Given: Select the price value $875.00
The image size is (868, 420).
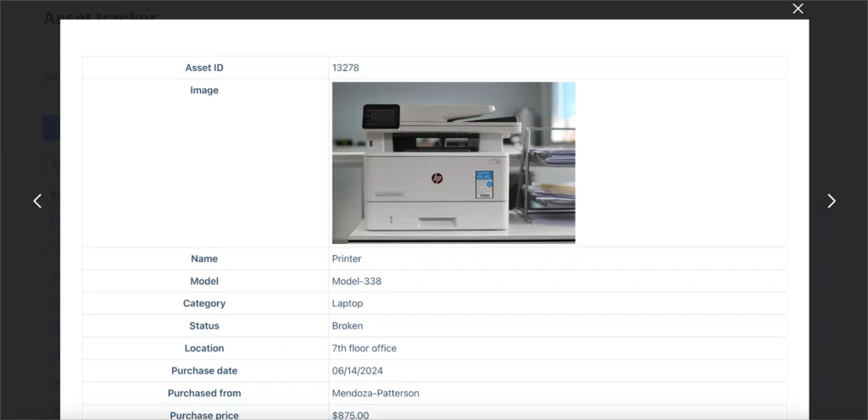Looking at the screenshot, I should (350, 415).
